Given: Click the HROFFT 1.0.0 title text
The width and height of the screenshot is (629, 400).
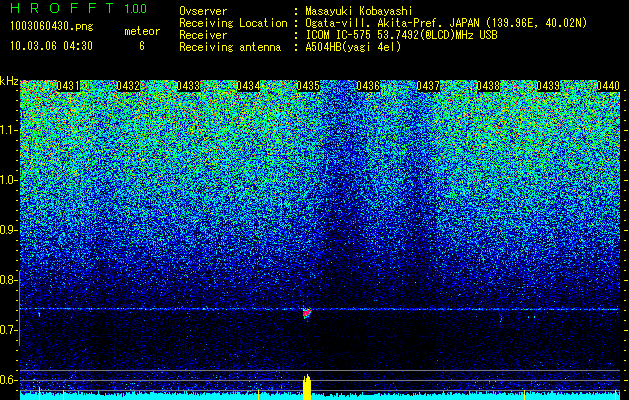Looking at the screenshot, I should (78, 8).
